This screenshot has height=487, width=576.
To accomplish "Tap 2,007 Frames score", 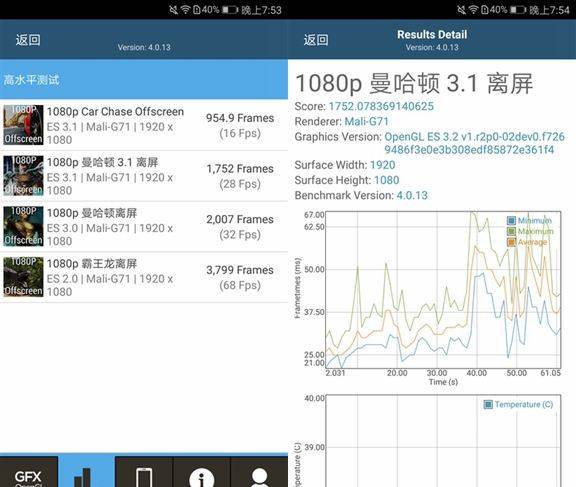I will pyautogui.click(x=240, y=220).
